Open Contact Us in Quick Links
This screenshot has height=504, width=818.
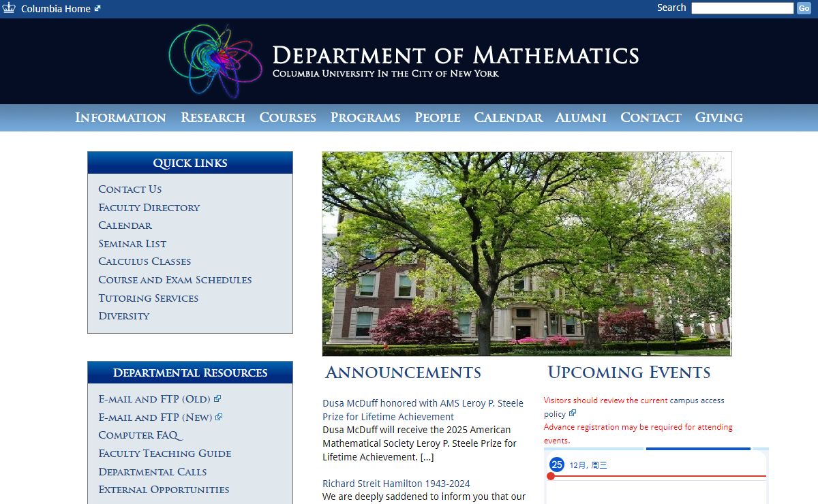[130, 189]
